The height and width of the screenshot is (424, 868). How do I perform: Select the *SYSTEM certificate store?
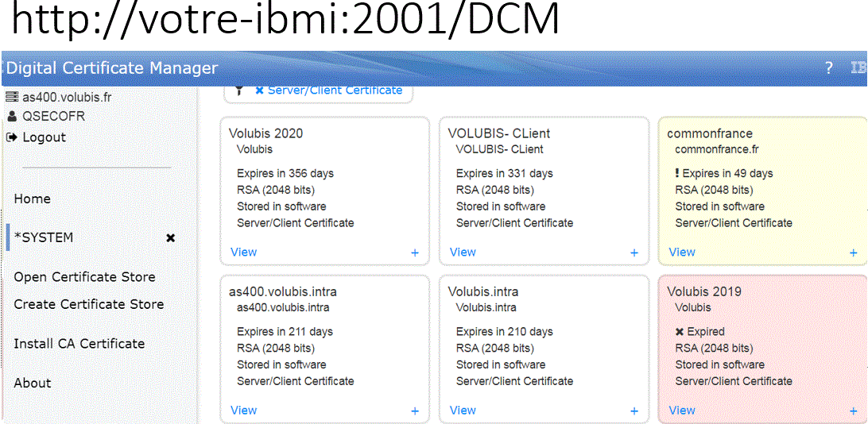click(44, 237)
